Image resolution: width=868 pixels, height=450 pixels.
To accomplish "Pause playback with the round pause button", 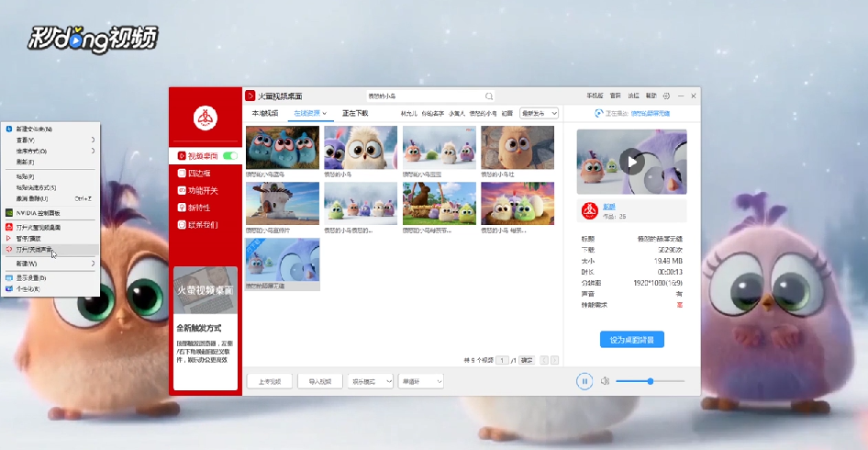I will 584,381.
